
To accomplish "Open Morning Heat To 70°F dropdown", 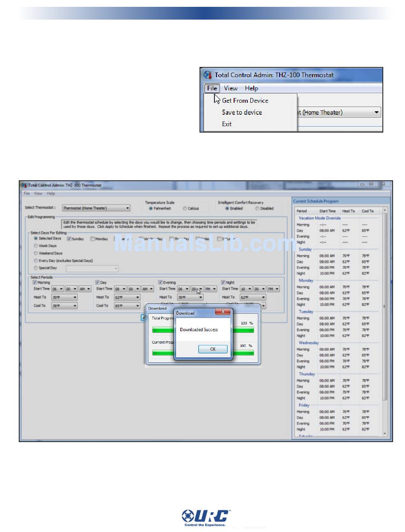I will pos(64,298).
